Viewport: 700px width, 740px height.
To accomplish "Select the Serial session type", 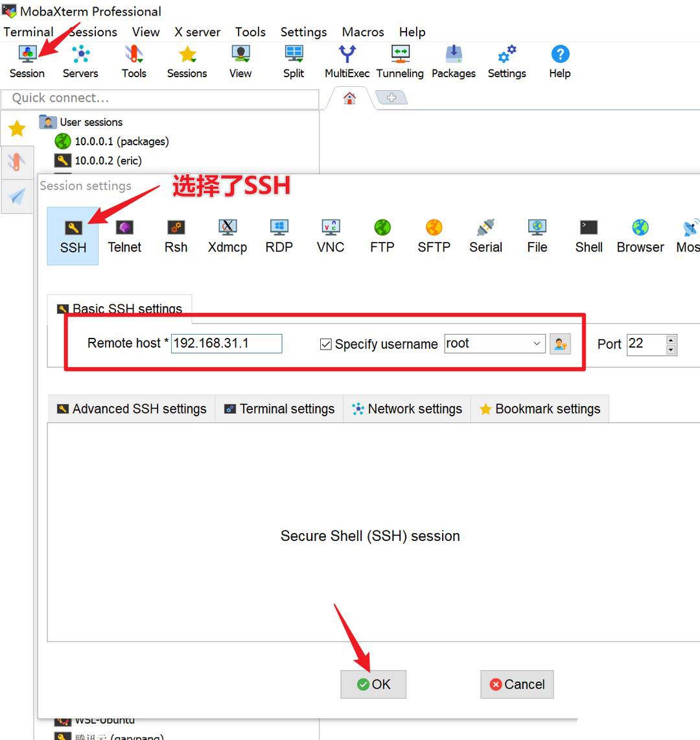I will (x=486, y=236).
